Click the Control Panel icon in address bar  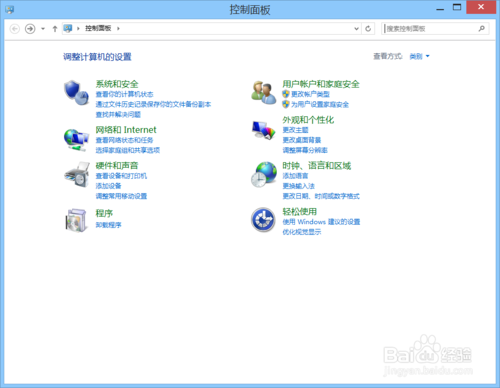coord(68,28)
